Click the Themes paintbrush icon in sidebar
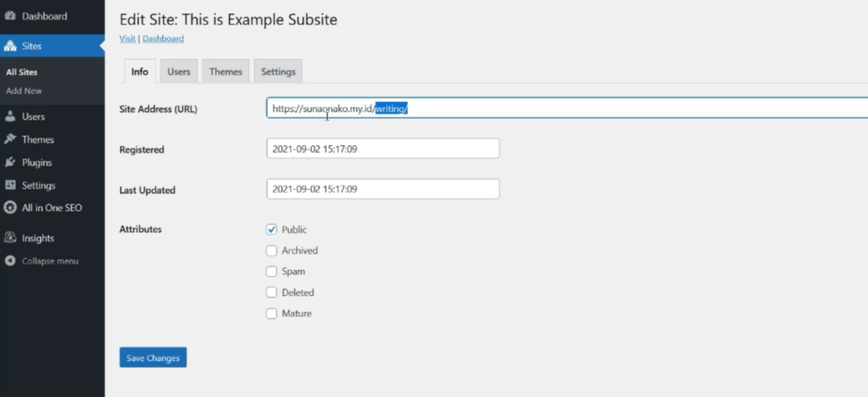Screen dimensions: 868x397 tap(10, 139)
